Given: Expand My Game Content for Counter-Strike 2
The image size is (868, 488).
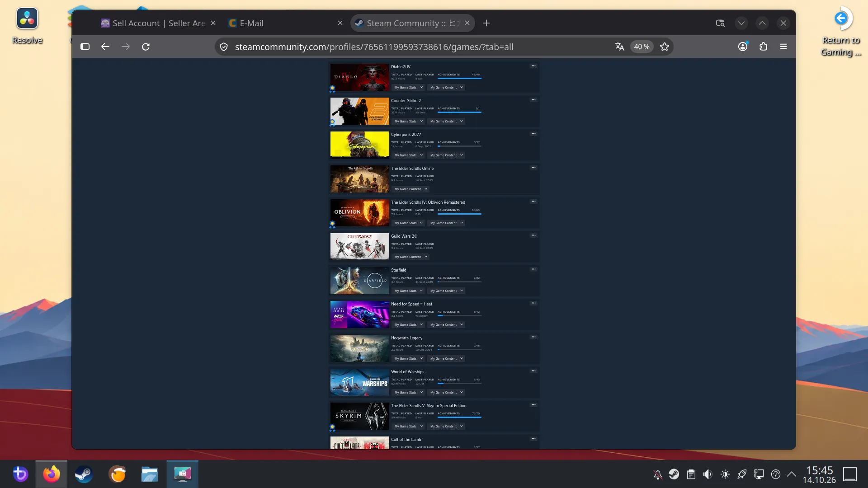Looking at the screenshot, I should click(x=446, y=121).
